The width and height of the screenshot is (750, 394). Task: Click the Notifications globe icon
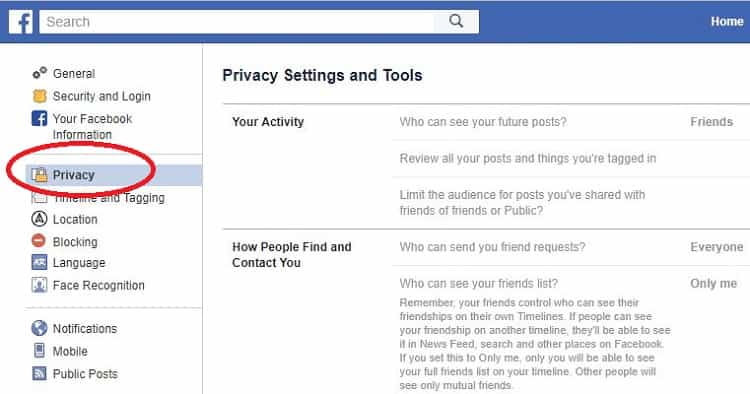click(x=39, y=328)
